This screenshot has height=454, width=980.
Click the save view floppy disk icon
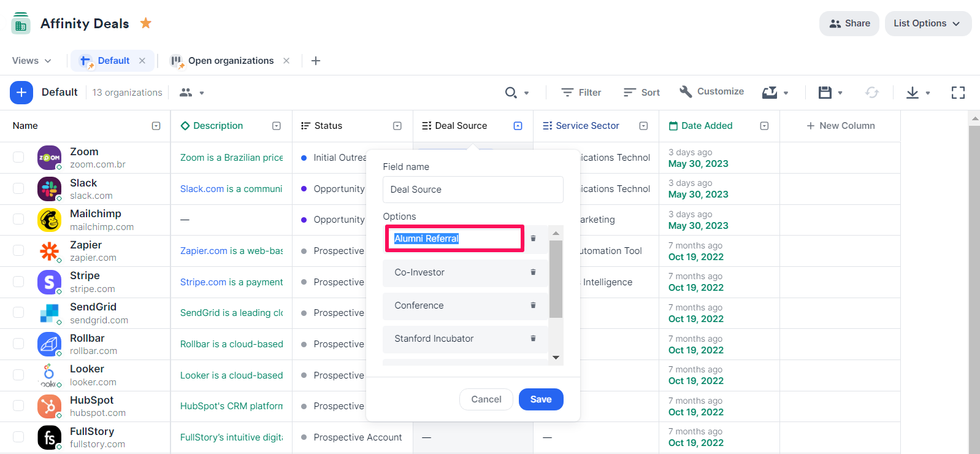(x=825, y=93)
